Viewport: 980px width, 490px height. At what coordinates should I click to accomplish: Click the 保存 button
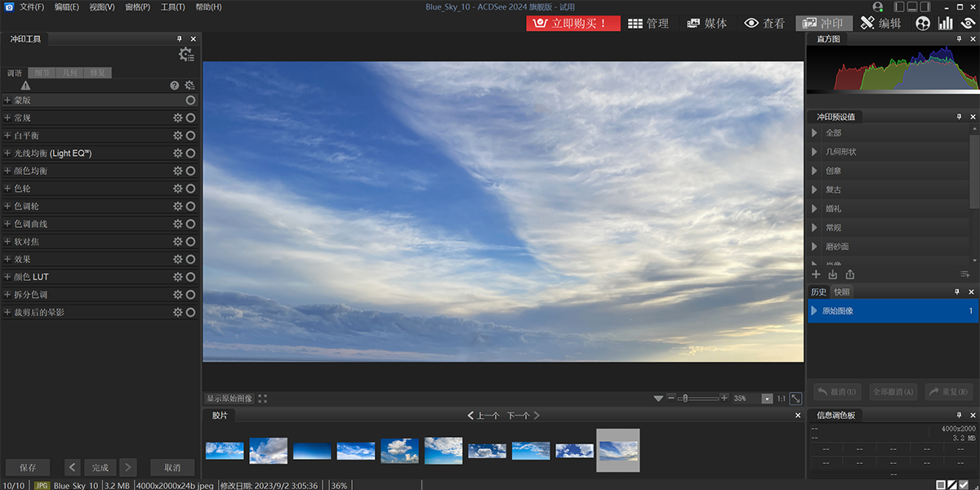(x=28, y=468)
